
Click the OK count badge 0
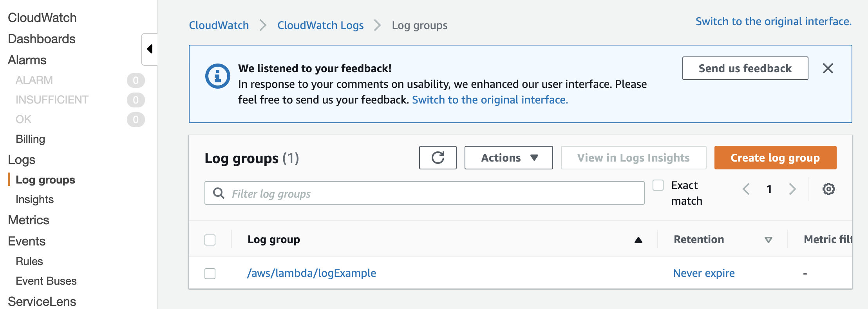[x=136, y=119]
